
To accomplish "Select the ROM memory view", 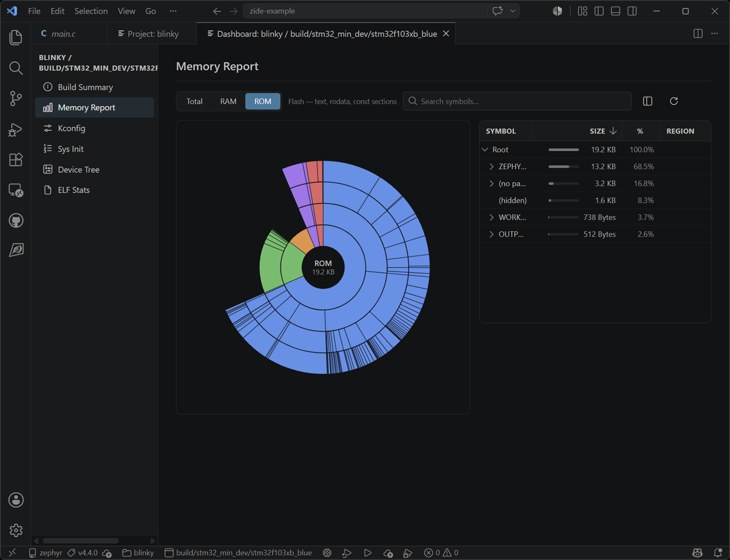I will tap(263, 101).
